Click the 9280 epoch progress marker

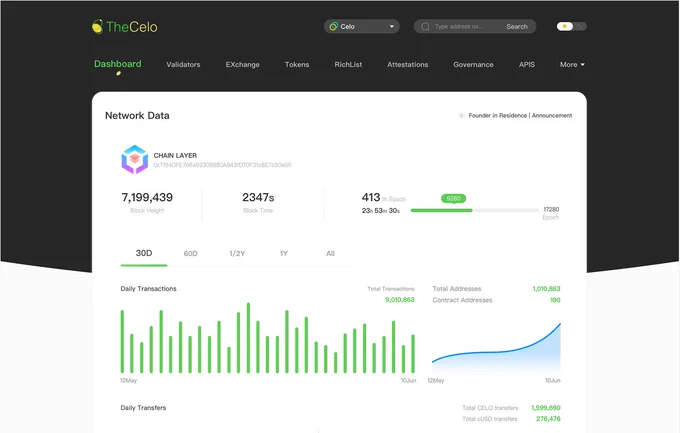(453, 199)
